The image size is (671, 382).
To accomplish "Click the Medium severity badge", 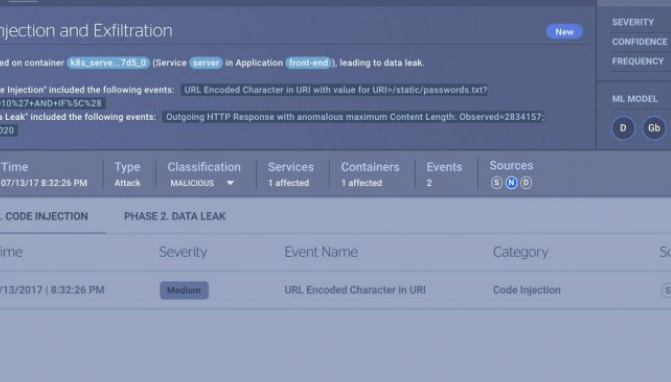I will tap(184, 290).
